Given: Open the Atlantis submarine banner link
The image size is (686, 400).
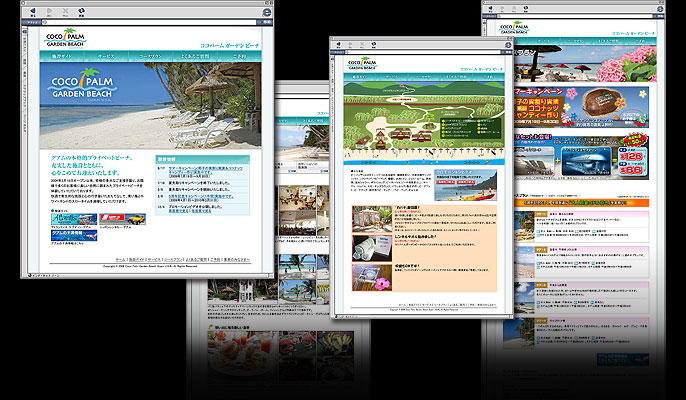Looking at the screenshot, I should 74,219.
